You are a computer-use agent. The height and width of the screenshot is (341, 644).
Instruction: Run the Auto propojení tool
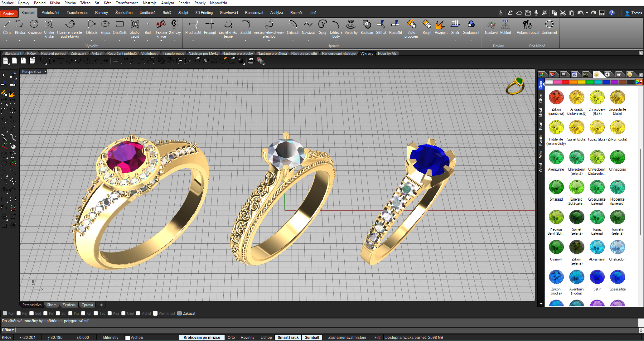(411, 29)
